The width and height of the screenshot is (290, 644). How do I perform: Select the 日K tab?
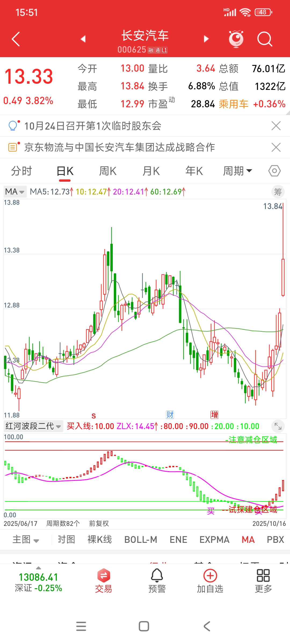(x=65, y=171)
